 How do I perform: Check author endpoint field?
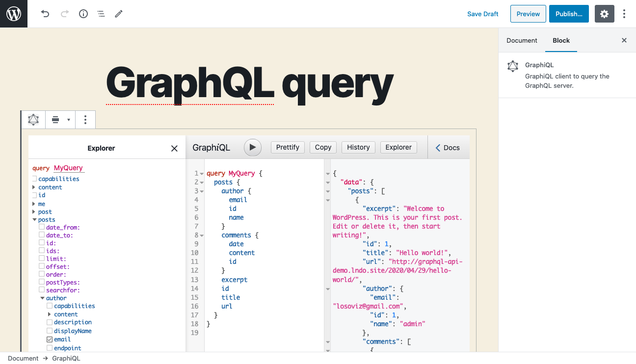(x=50, y=348)
